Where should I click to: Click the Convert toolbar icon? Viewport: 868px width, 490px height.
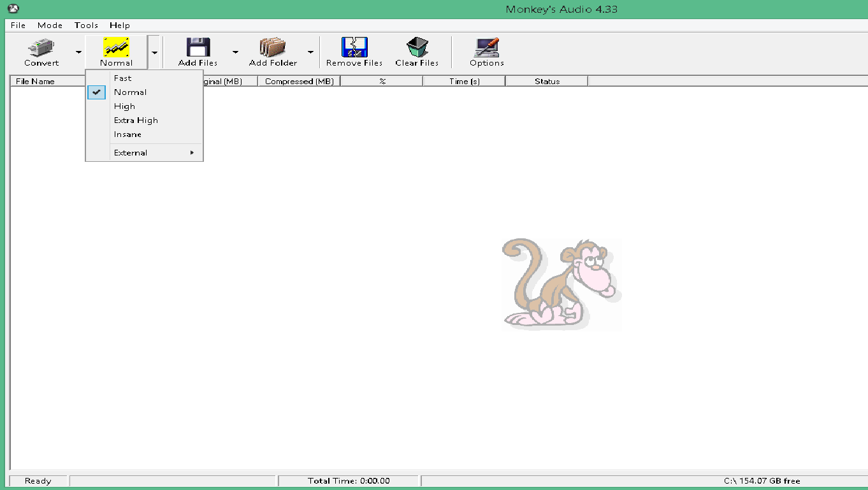coord(41,47)
